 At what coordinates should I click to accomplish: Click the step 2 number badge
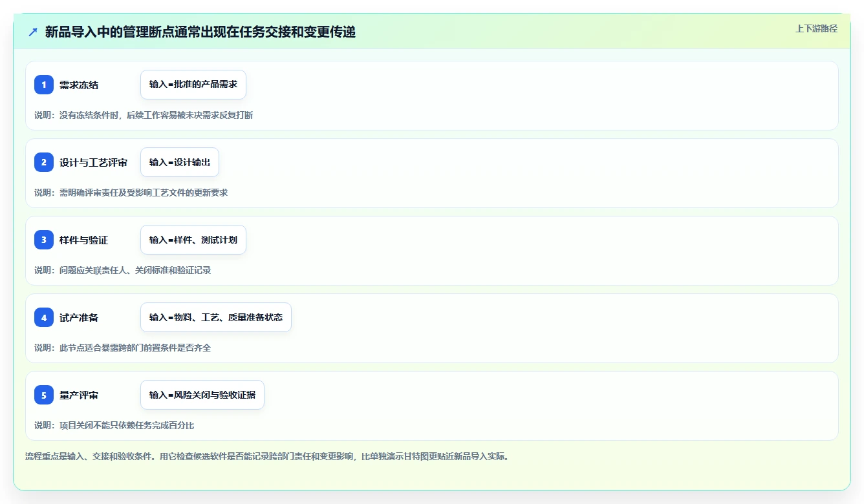[x=44, y=162]
